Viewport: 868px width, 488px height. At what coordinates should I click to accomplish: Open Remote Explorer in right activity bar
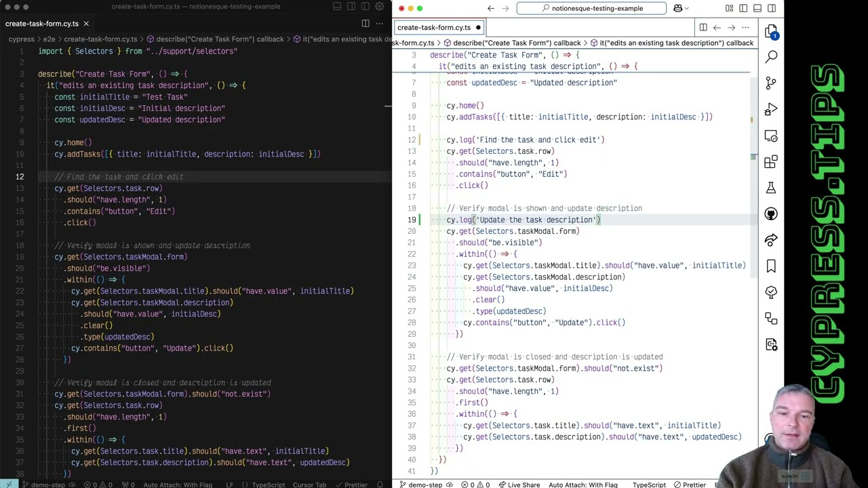pos(771,136)
